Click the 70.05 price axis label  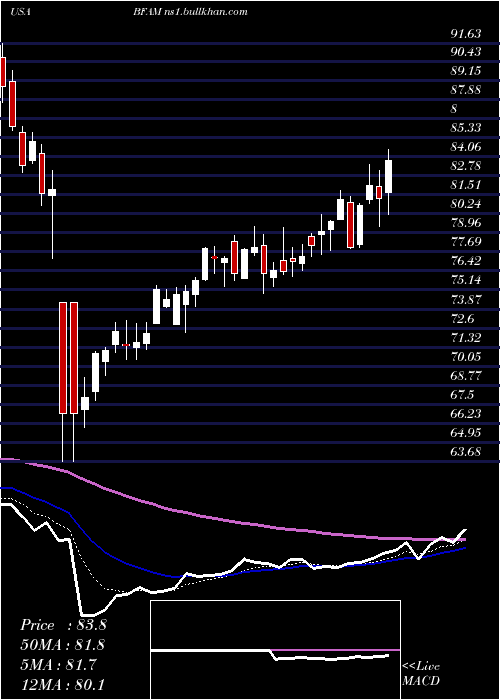pos(466,357)
